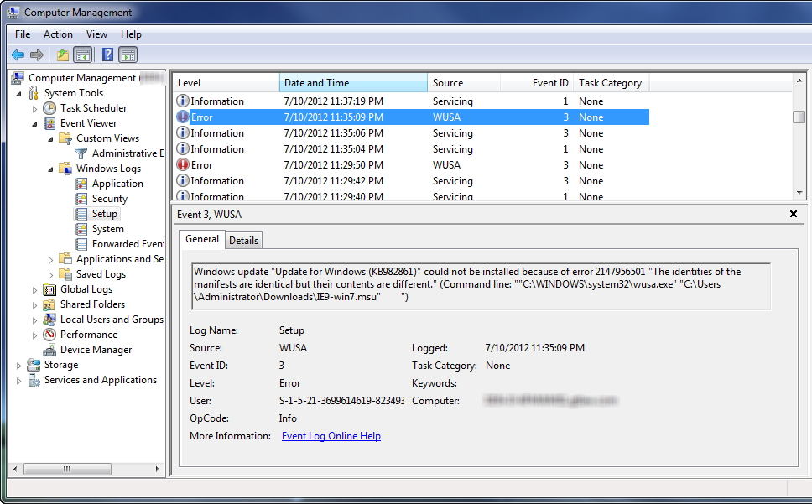The image size is (812, 504).
Task: Click the event list vertical scrollbar
Action: (x=799, y=151)
